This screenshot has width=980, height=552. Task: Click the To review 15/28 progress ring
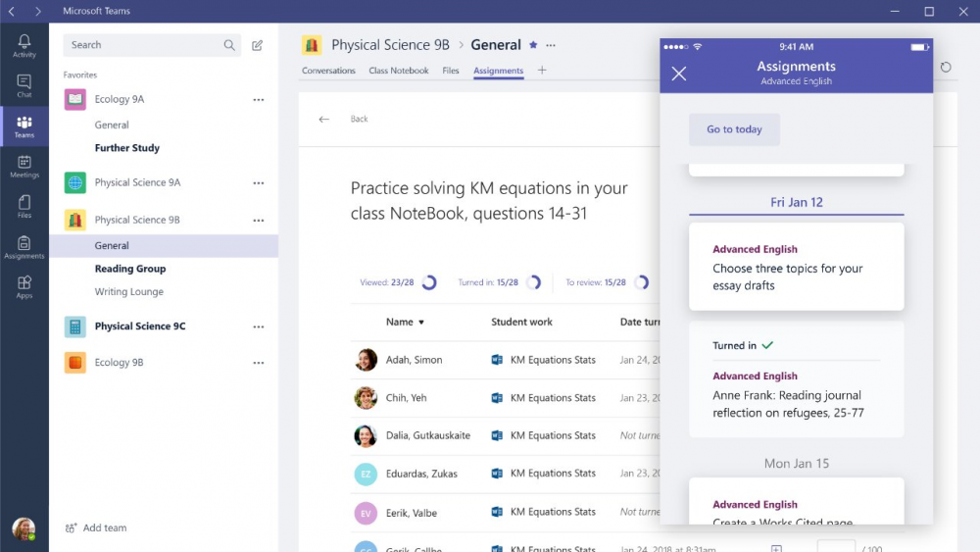[641, 282]
